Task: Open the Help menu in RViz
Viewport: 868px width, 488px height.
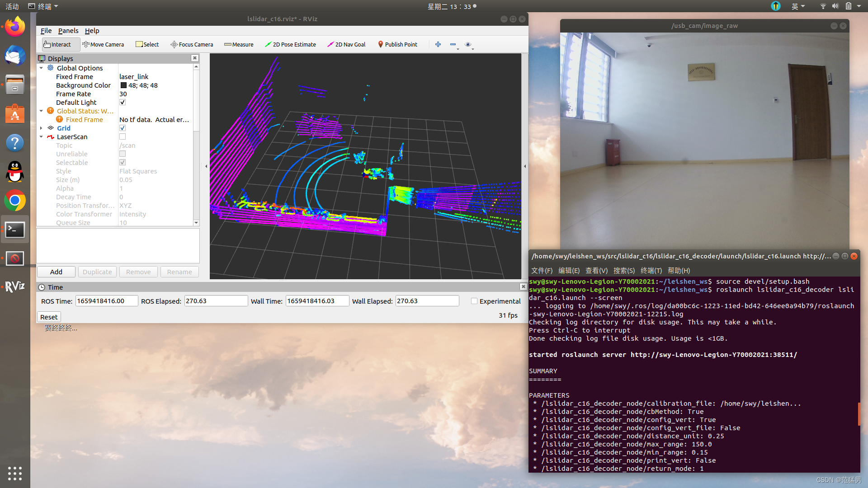Action: coord(92,31)
